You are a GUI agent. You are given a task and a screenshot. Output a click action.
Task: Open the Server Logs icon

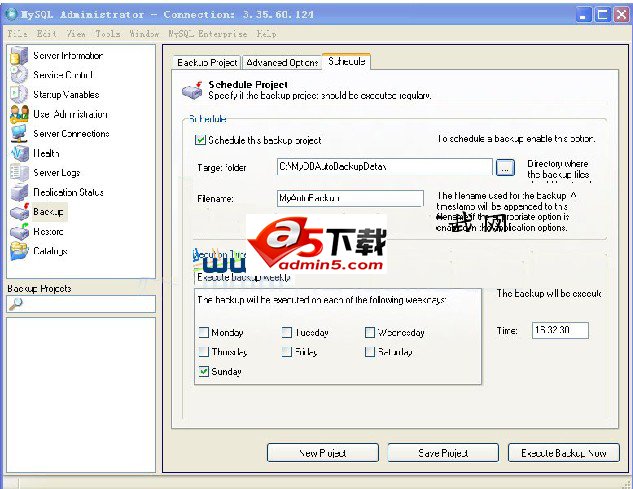[19, 172]
